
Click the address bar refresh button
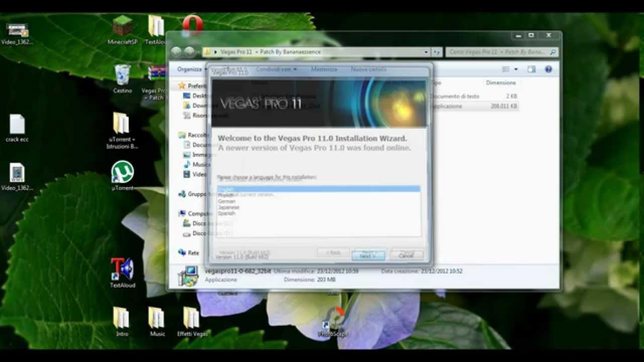click(437, 52)
